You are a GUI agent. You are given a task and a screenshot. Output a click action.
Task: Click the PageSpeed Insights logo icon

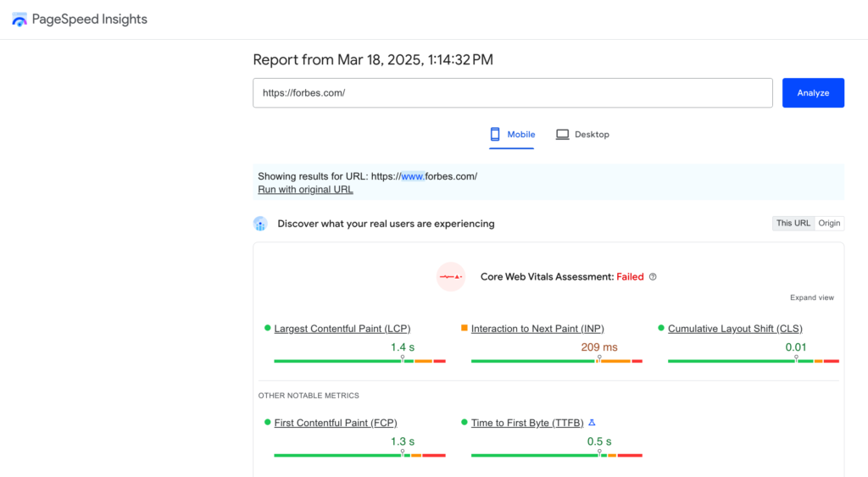pos(19,19)
